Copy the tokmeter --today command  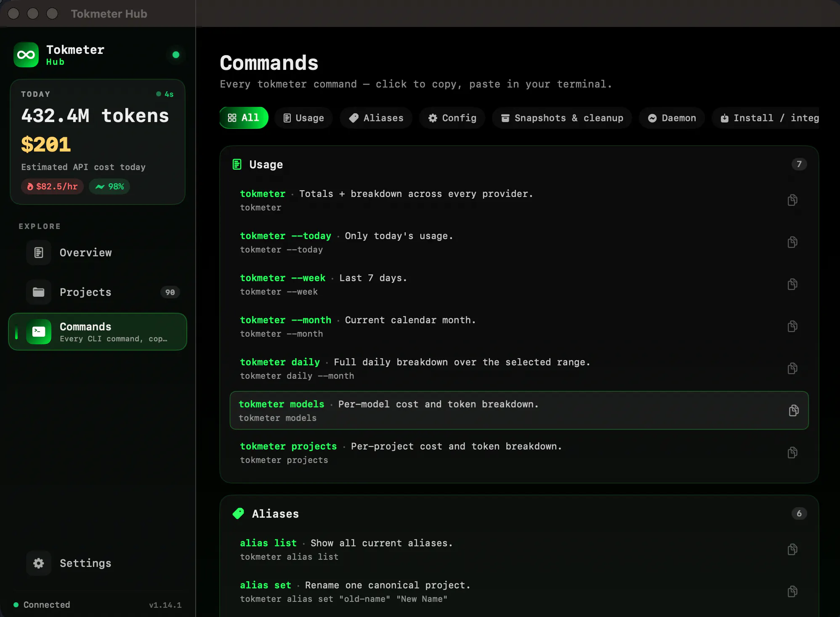(792, 242)
